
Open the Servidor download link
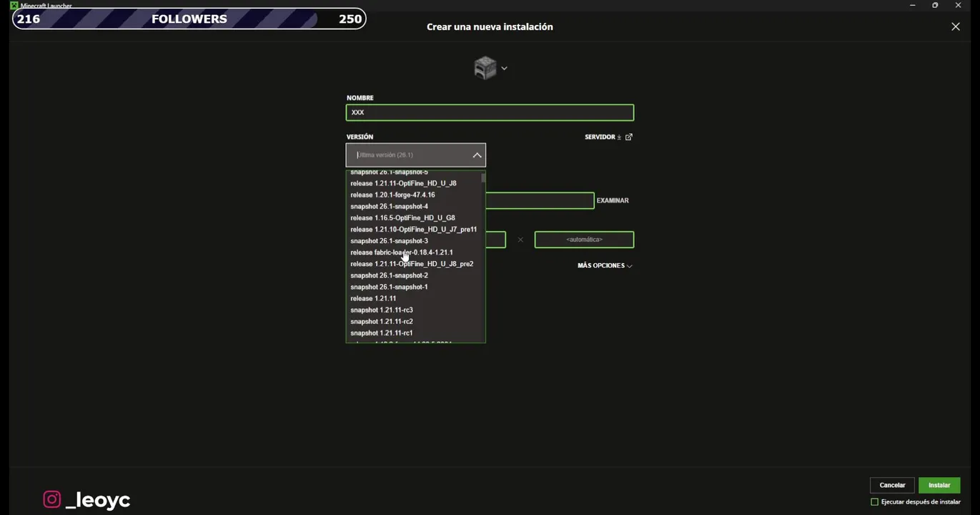point(608,137)
